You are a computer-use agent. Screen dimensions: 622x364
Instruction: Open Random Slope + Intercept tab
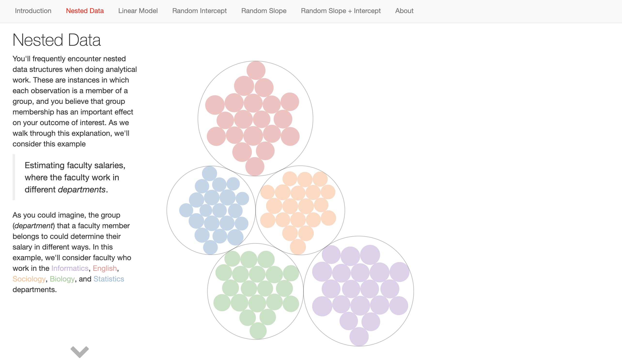[341, 11]
